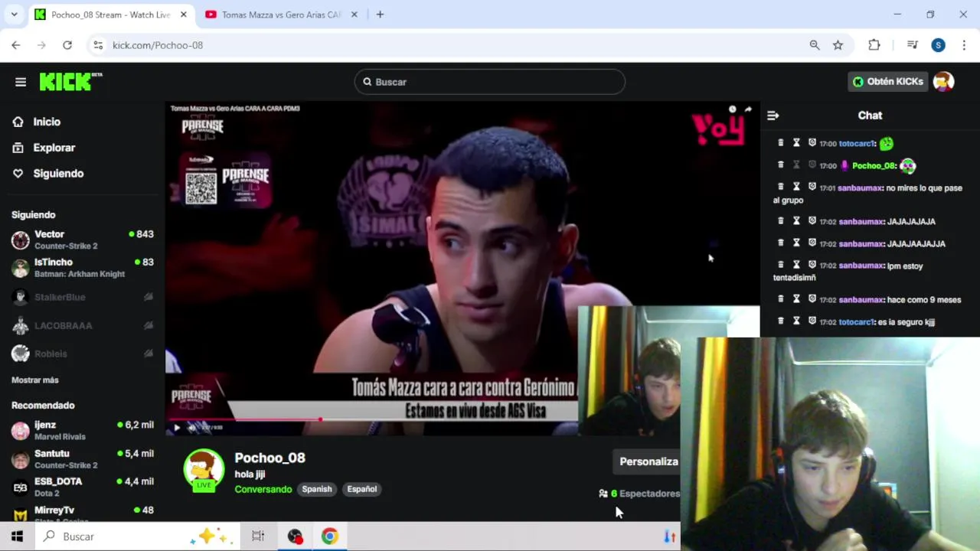Open recommended channel Santutu
Screen dimensions: 980x551
(x=83, y=459)
